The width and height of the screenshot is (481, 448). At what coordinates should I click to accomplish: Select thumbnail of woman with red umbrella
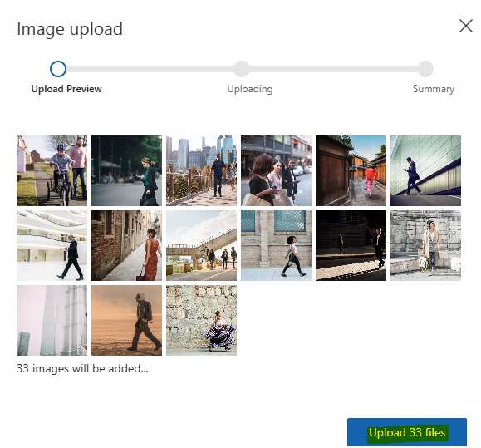(x=351, y=170)
